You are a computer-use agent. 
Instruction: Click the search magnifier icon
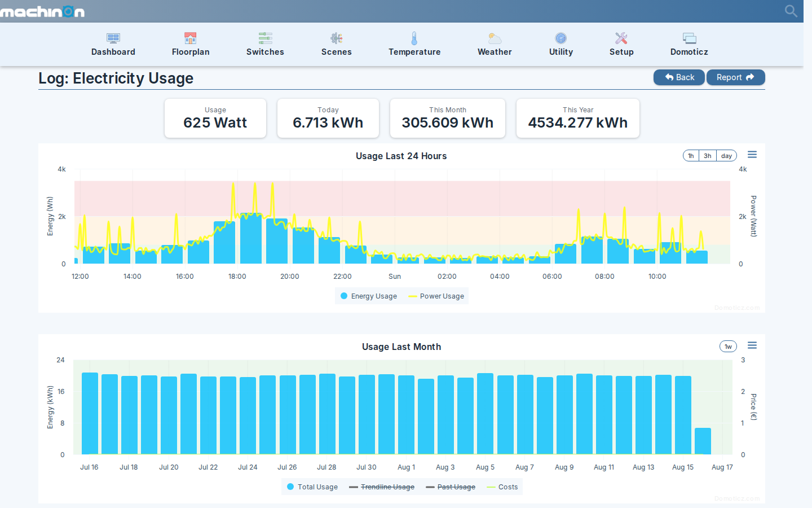click(791, 11)
